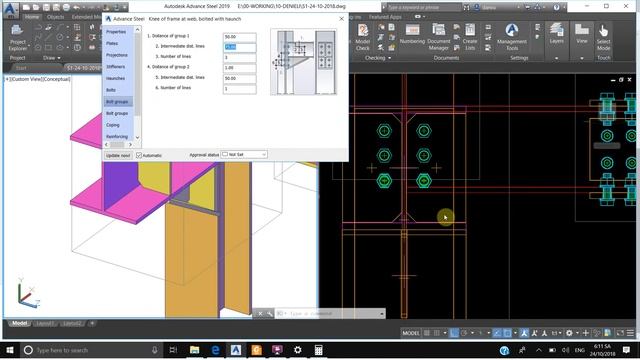Open File Explorer from the taskbar
This screenshot has height=360, width=640.
pyautogui.click(x=194, y=350)
